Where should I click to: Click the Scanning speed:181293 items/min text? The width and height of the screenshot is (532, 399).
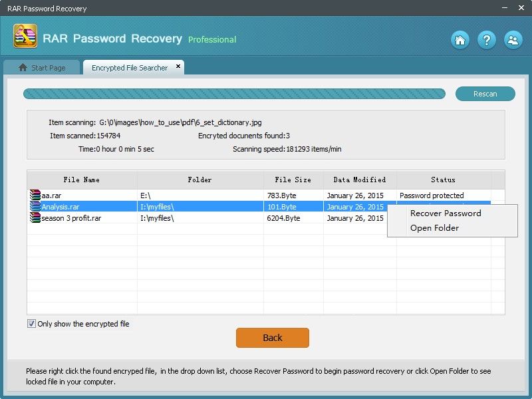(287, 149)
